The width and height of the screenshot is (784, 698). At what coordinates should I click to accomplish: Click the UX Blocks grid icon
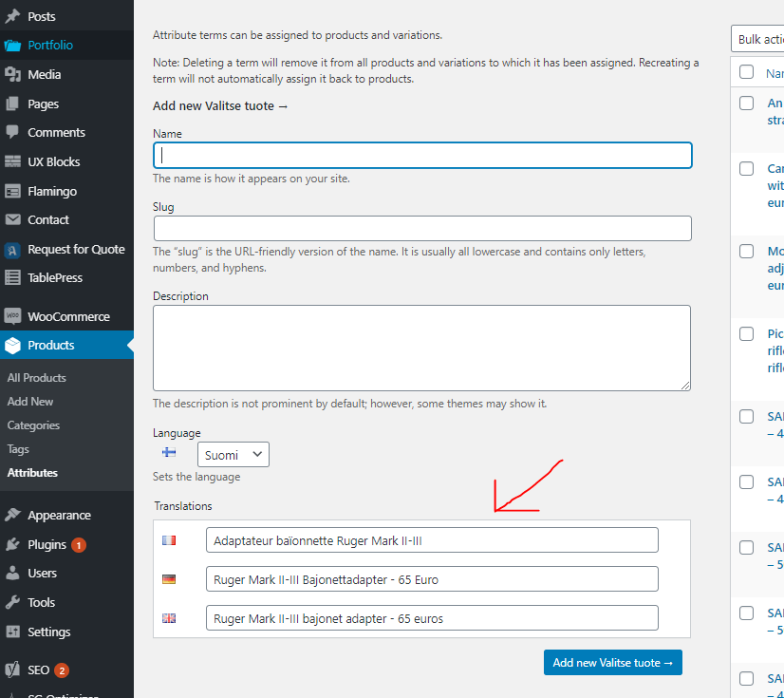pos(12,161)
